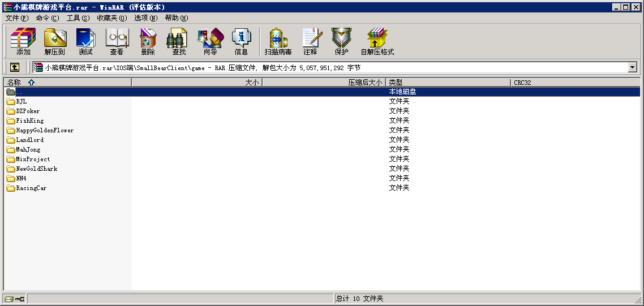The image size is (644, 306).
Task: Run the Test (测试) archive tool
Action: (85, 41)
